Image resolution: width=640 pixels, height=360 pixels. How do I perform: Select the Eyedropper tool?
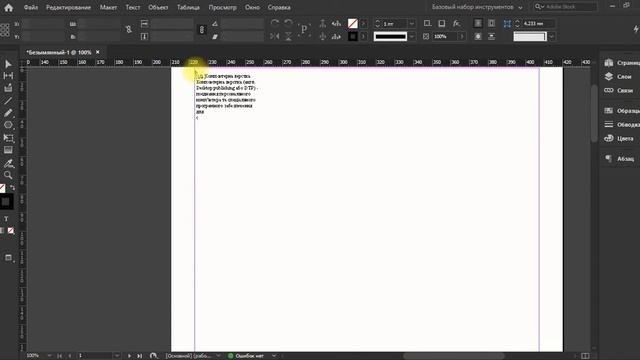[8, 163]
